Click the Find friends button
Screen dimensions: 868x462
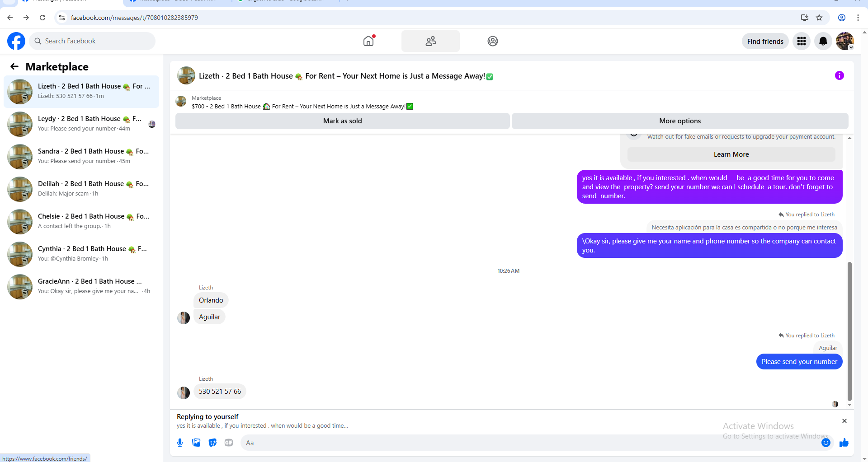(x=765, y=41)
